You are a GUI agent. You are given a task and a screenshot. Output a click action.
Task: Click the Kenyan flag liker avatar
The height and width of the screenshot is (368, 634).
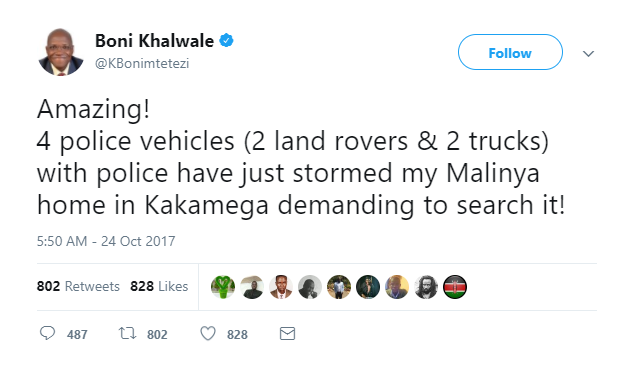coord(455,287)
